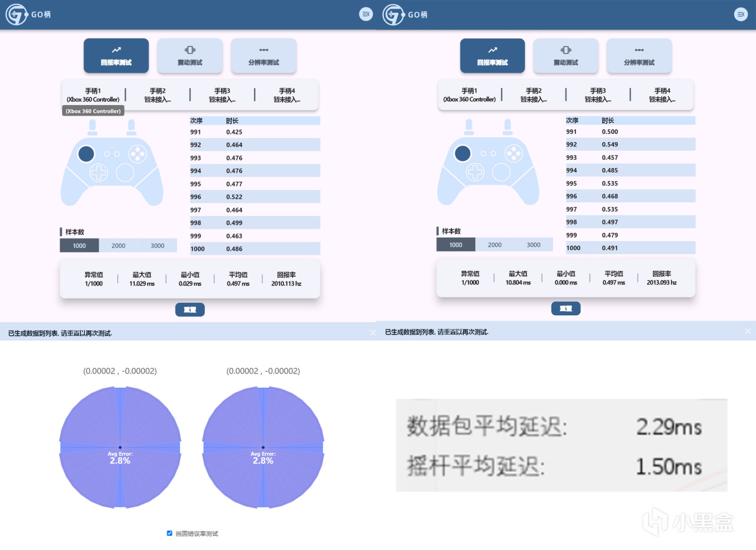Screen dimensions: 756x550
Task: Open the polling rate test tab in right panel
Action: (492, 55)
